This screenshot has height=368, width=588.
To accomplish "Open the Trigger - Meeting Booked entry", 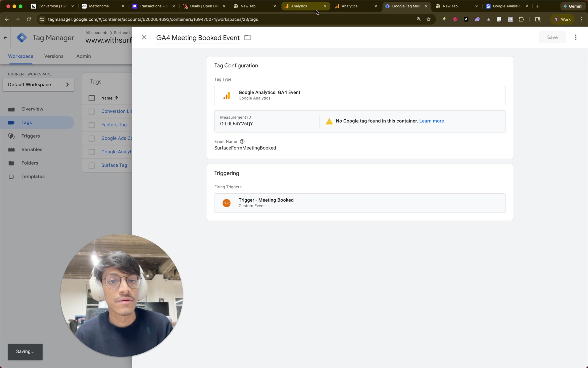I will pos(359,203).
